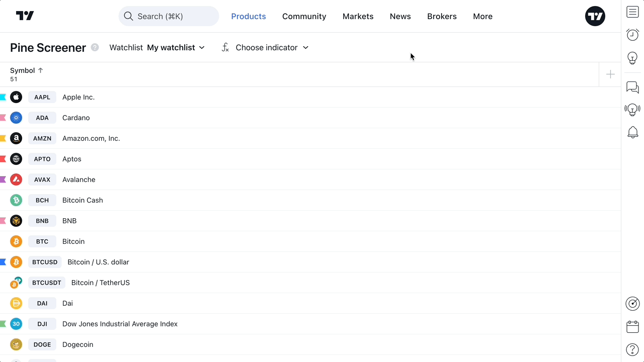The width and height of the screenshot is (644, 362).
Task: Open the watchlist panel icon in right sidebar
Action: click(x=632, y=12)
